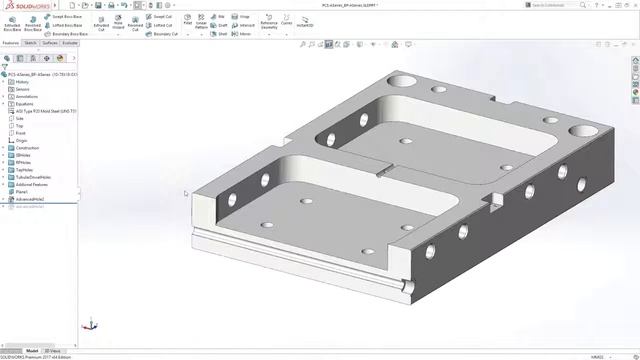Image resolution: width=640 pixels, height=360 pixels.
Task: Switch to the 3D Views tab
Action: pos(52,351)
